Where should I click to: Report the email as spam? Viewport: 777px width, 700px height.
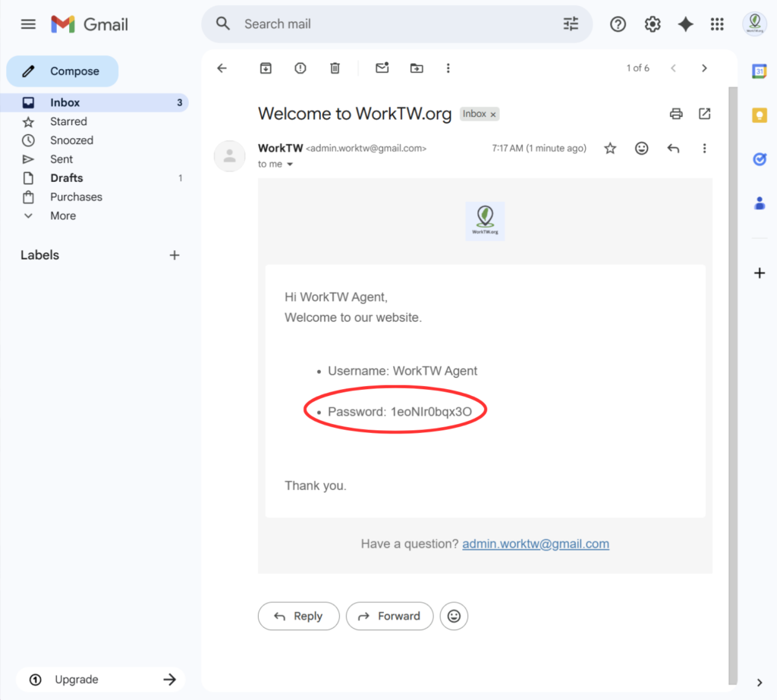coord(300,68)
